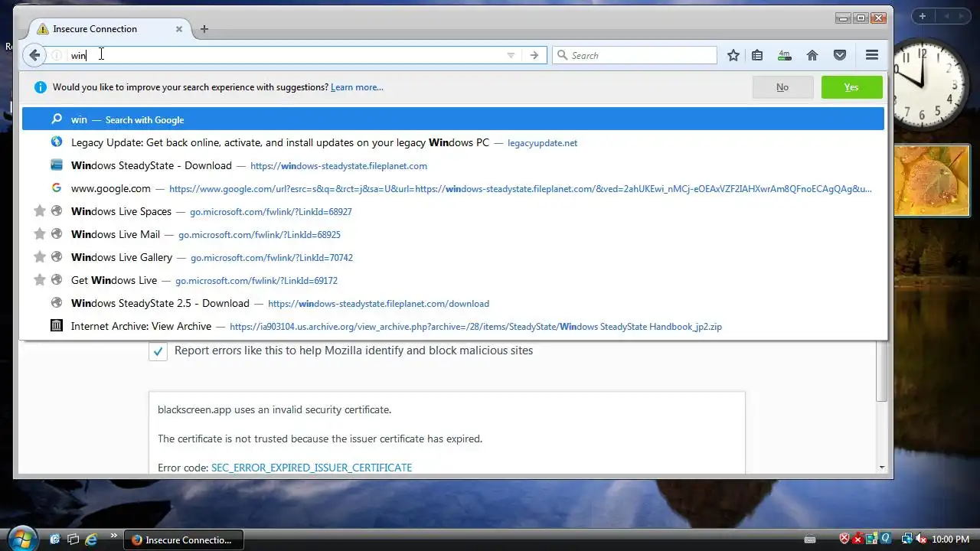Open SEC_ERROR_EXPIRED_ISSUER_CERTIFICATE error code link
This screenshot has width=980, height=551.
[x=312, y=468]
